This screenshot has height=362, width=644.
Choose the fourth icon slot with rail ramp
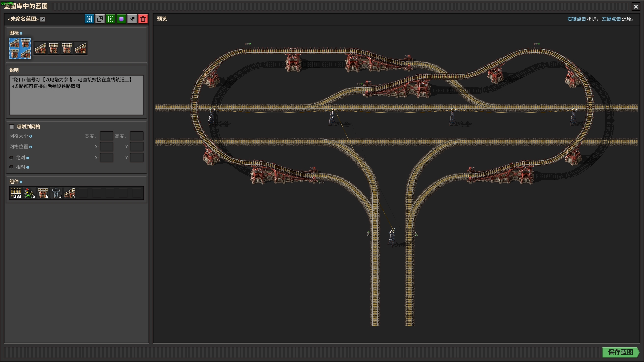(x=80, y=48)
